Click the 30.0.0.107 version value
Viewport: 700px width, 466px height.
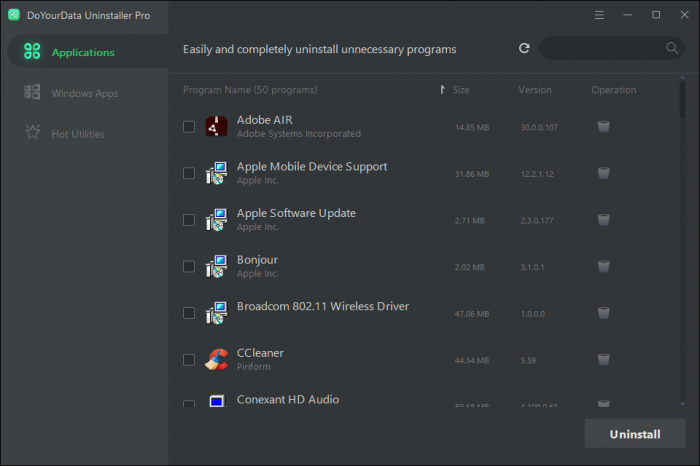539,128
